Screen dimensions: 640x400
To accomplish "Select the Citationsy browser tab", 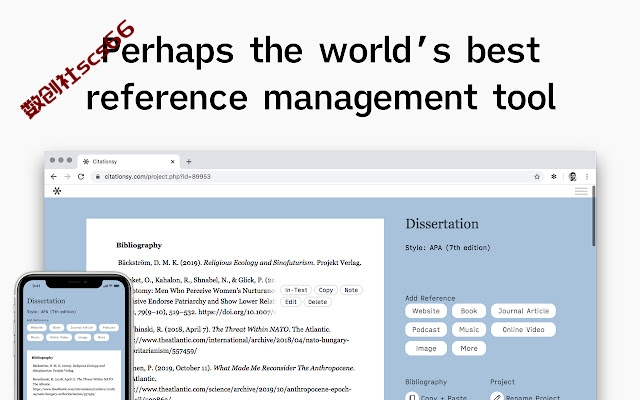I will pos(129,162).
